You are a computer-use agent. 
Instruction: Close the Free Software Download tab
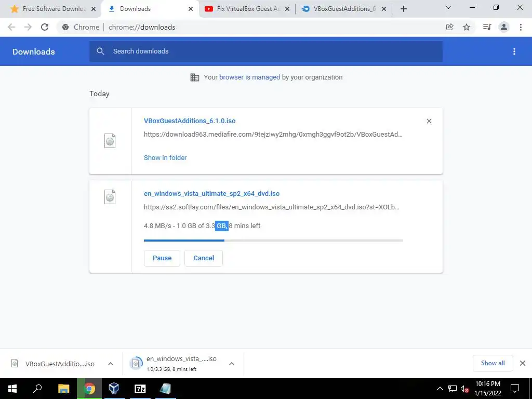[x=94, y=9]
